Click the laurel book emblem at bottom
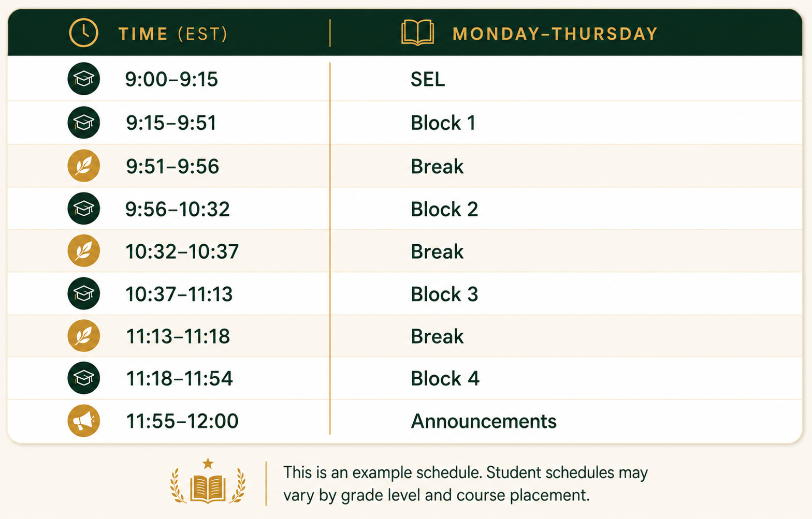Screen dimensions: 812x519 208,481
